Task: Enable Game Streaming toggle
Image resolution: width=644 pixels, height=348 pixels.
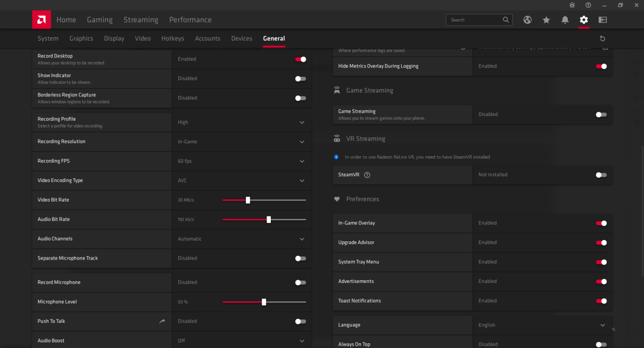Action: 601,115
